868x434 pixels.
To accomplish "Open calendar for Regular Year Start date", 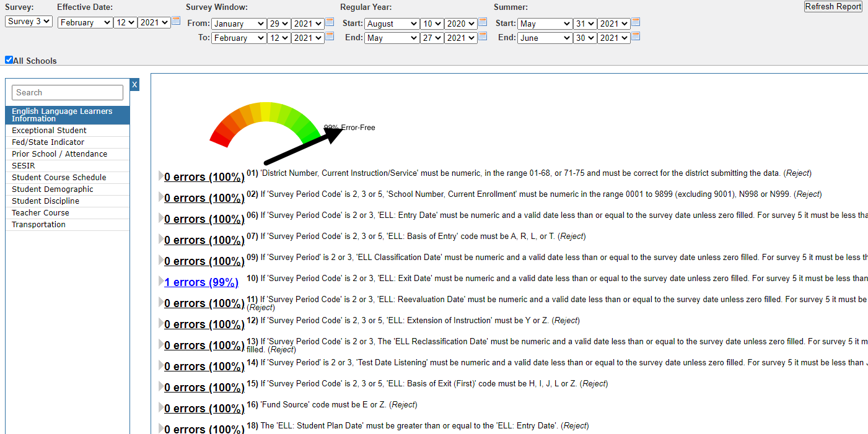I will coord(483,23).
